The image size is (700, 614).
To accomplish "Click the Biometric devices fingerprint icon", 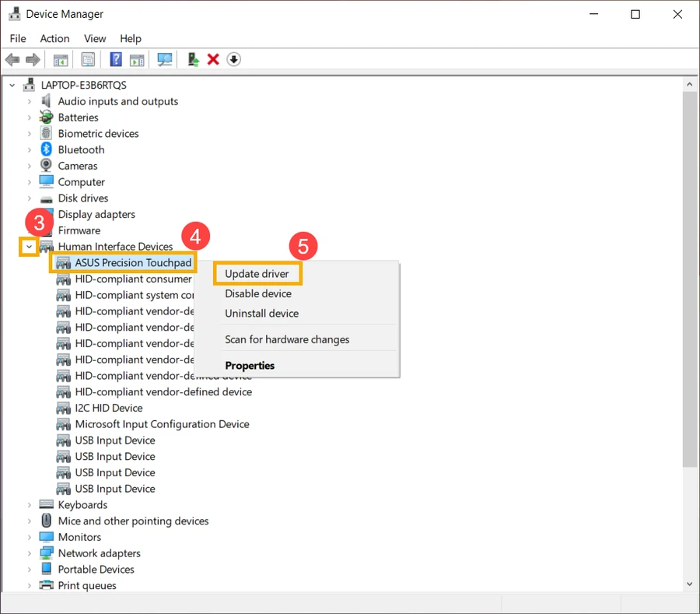I will pos(46,134).
